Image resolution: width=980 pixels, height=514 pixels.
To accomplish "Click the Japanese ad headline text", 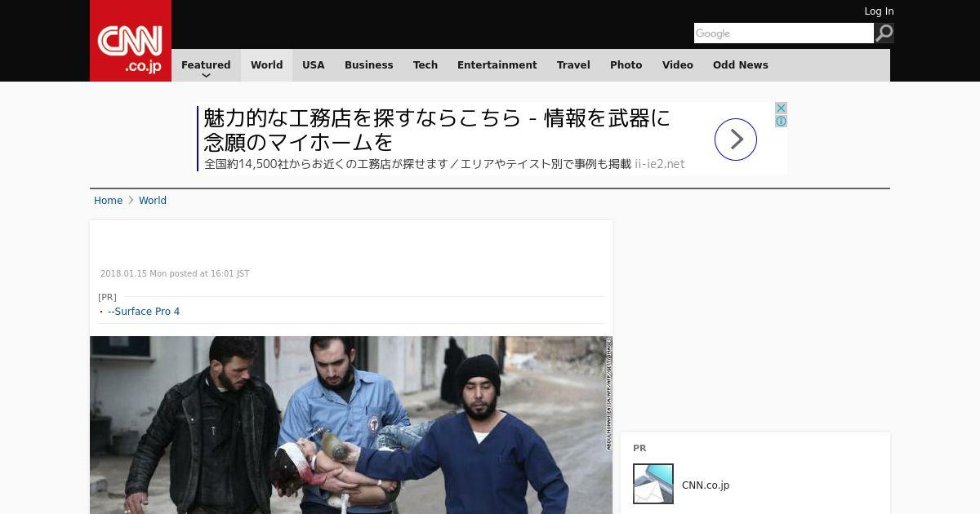I will [x=437, y=131].
